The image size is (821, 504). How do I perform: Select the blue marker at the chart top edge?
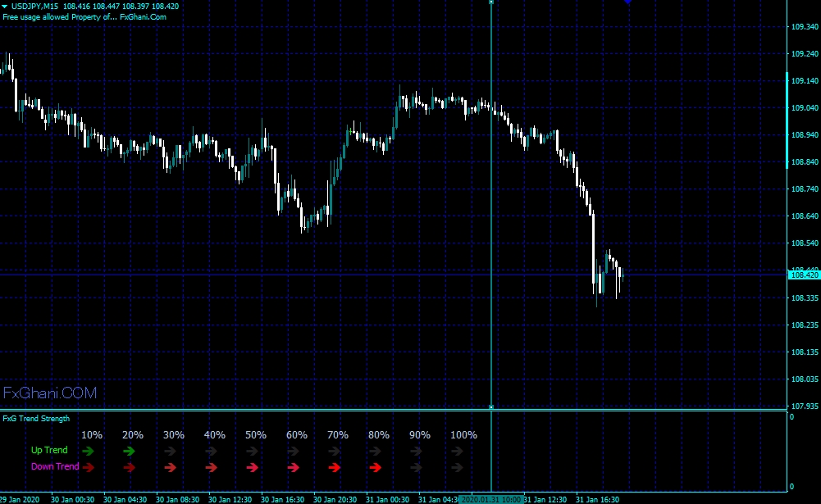(627, 2)
